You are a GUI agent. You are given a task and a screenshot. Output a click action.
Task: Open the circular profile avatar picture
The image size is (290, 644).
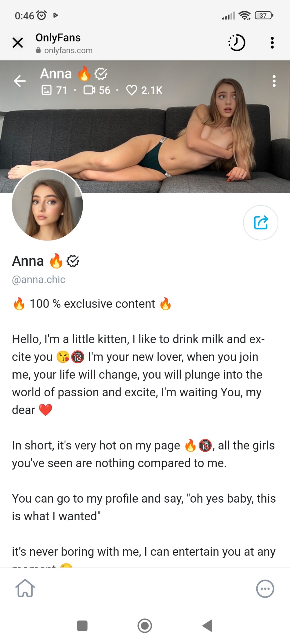(47, 205)
